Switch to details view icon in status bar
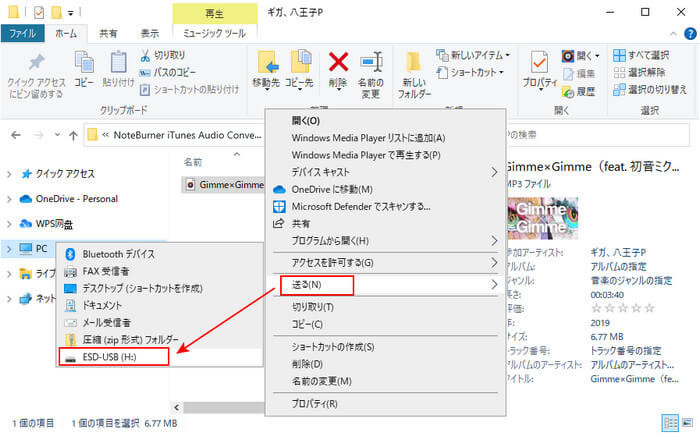This screenshot has height=433, width=700. pos(670,422)
